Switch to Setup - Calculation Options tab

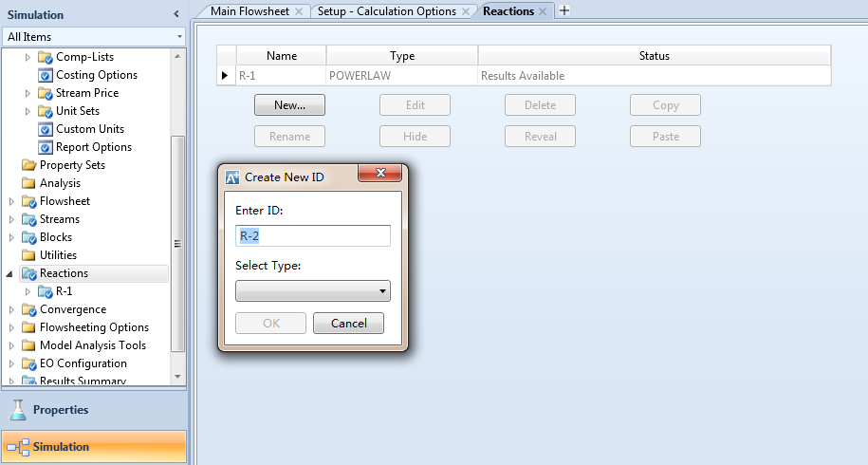(387, 11)
